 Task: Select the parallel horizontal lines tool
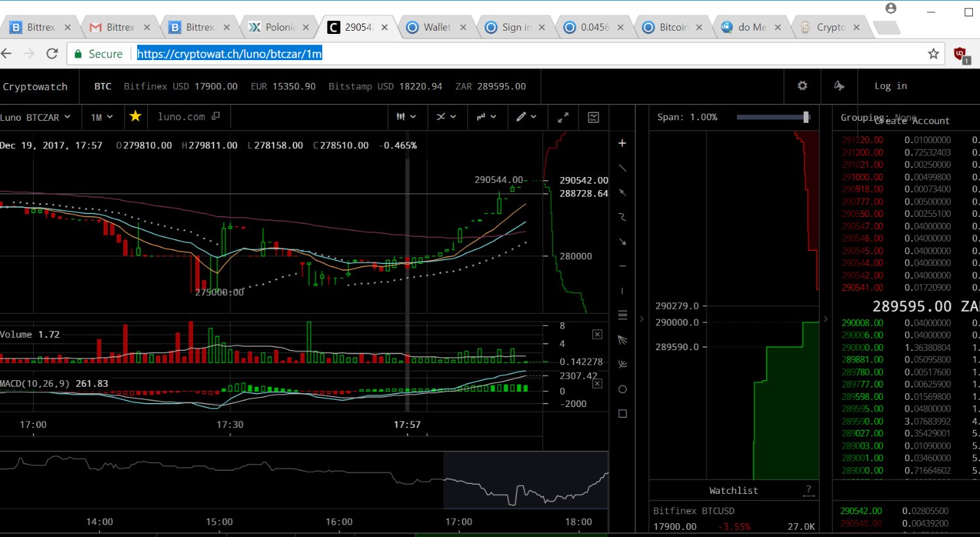coord(622,315)
